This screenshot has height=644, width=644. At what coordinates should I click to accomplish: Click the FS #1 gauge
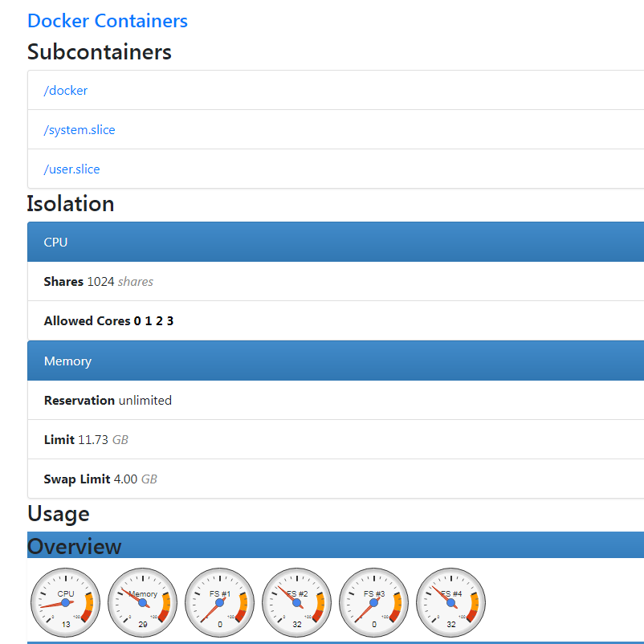pyautogui.click(x=220, y=602)
